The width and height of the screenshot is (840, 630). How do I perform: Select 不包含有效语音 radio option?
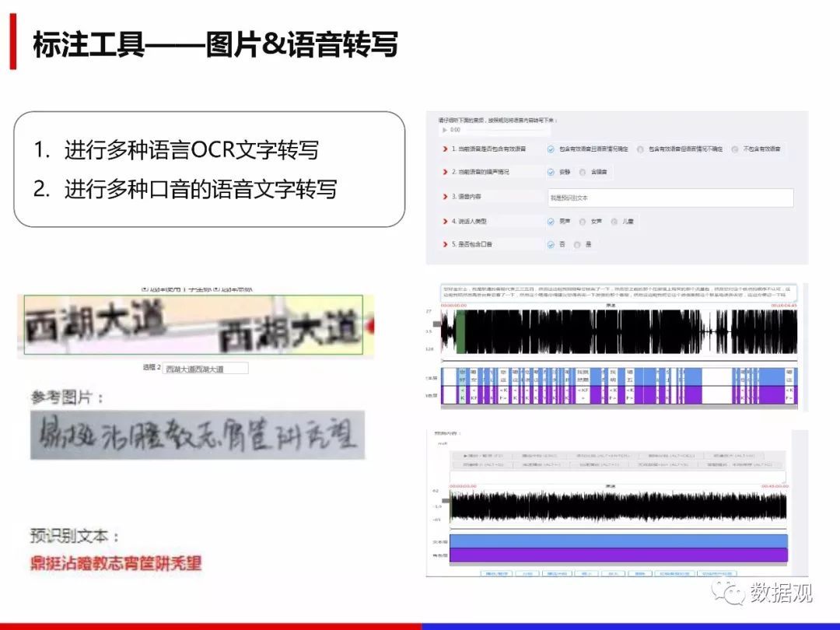click(x=735, y=149)
